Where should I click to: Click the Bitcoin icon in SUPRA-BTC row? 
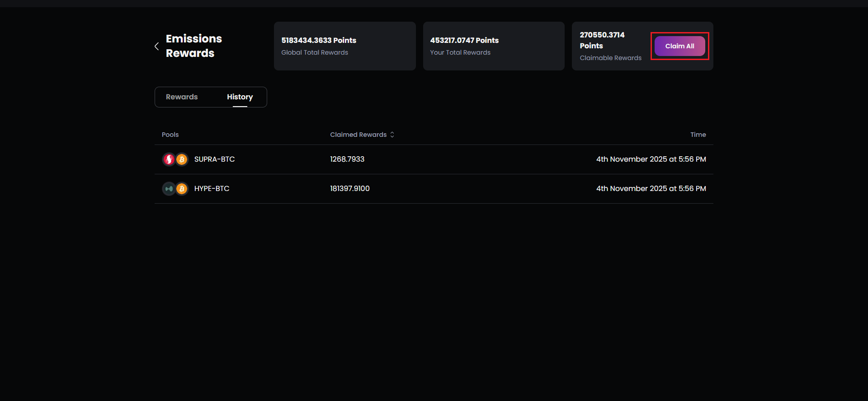(182, 159)
